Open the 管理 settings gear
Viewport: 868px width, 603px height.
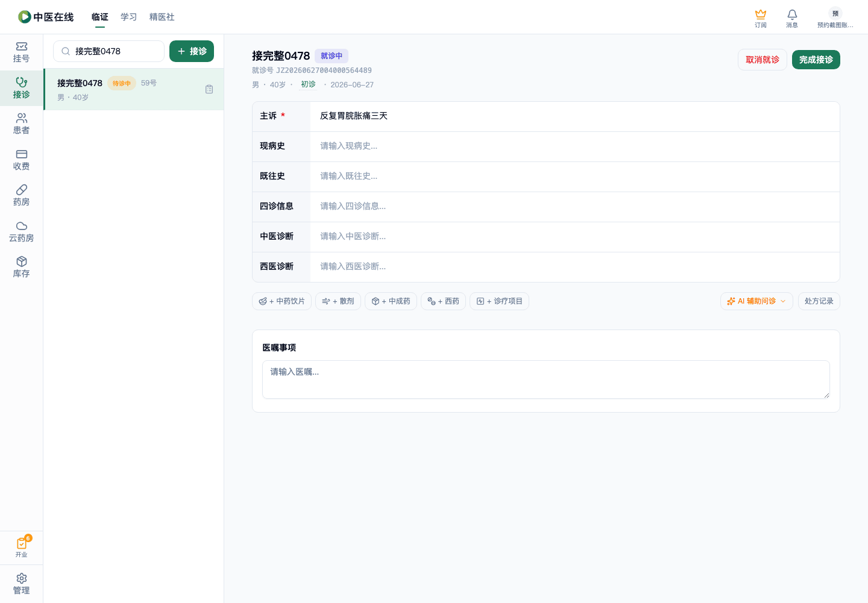pyautogui.click(x=22, y=584)
